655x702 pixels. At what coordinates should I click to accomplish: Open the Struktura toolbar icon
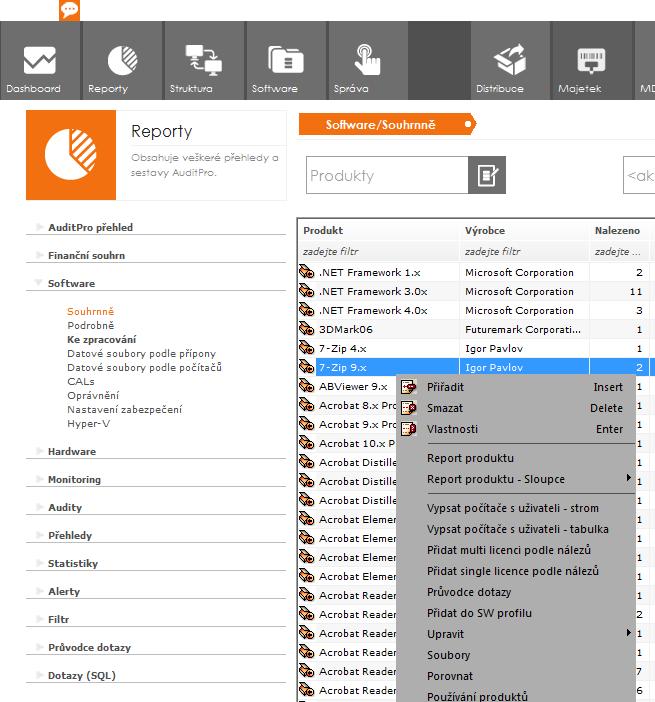coord(204,60)
